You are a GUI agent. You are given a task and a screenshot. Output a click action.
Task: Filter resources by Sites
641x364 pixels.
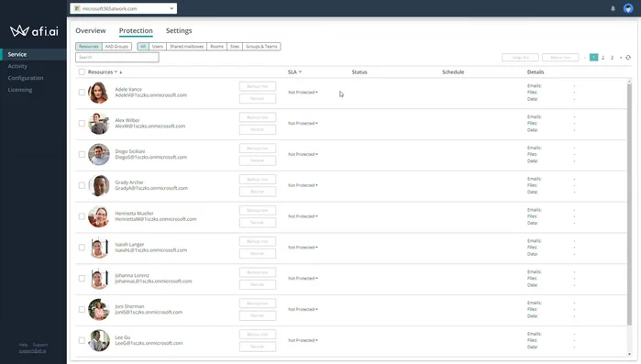235,47
